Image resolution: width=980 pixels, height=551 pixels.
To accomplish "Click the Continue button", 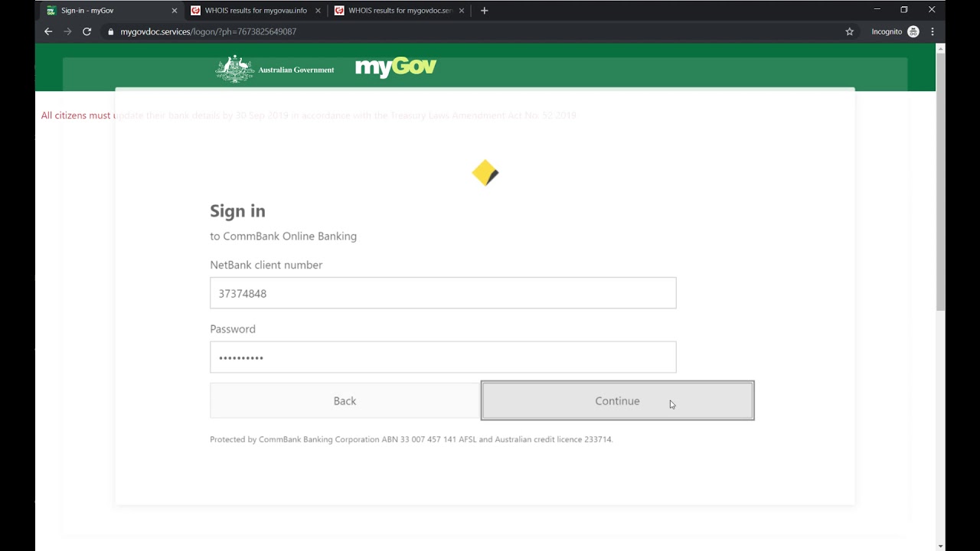I will pyautogui.click(x=617, y=400).
